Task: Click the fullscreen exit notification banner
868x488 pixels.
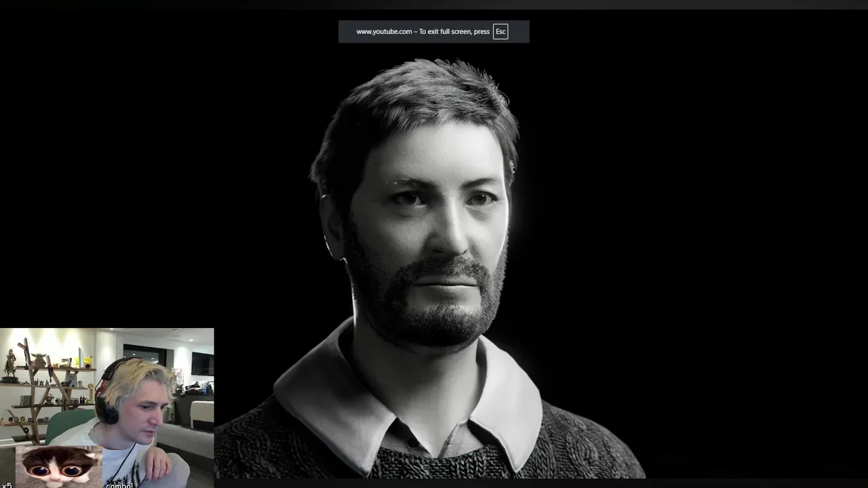Action: 433,32
